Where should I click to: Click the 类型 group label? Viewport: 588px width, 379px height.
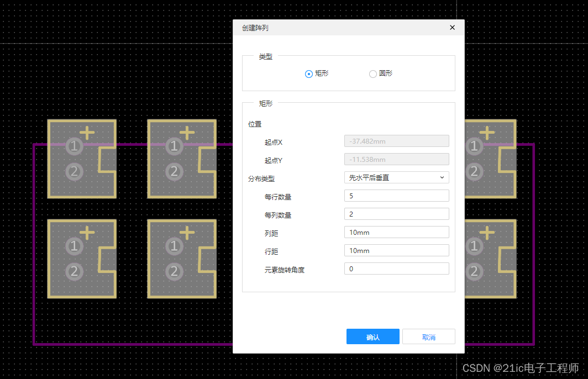[x=265, y=57]
